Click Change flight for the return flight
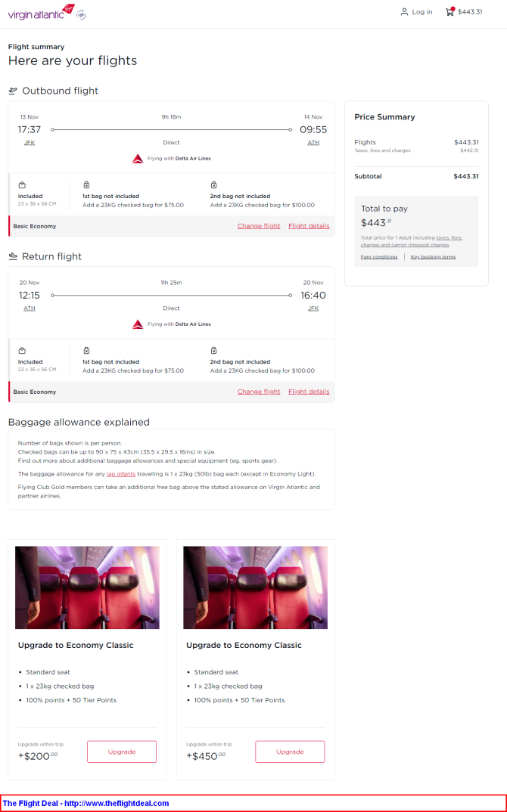The height and width of the screenshot is (812, 507). point(259,392)
